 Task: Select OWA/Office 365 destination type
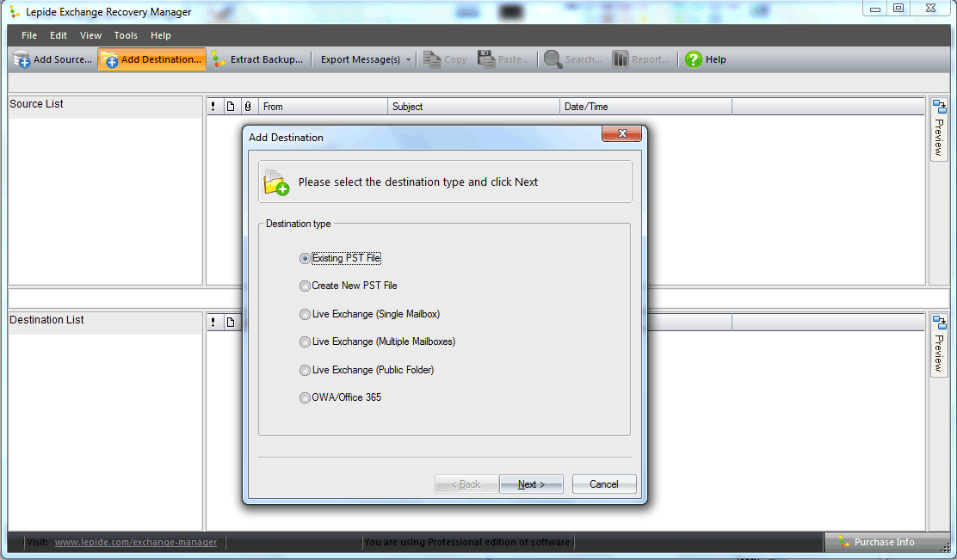340,397
